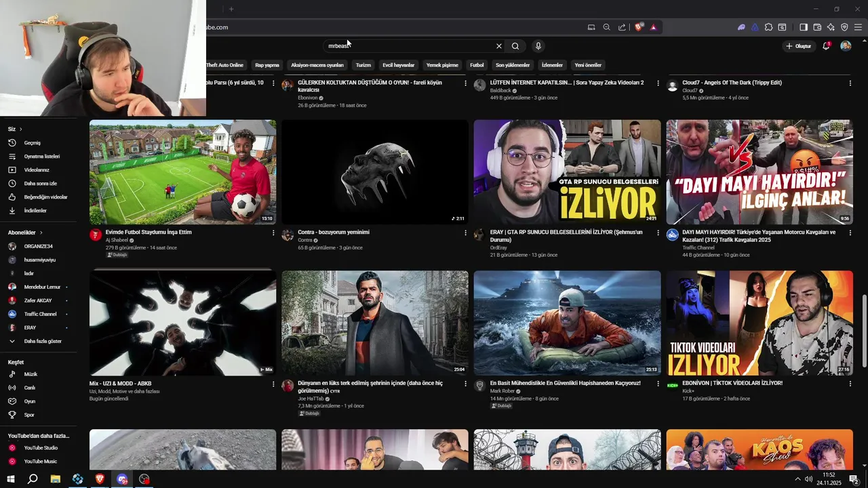The height and width of the screenshot is (488, 868).
Task: Open Daha sonra izle list
Action: tap(40, 184)
